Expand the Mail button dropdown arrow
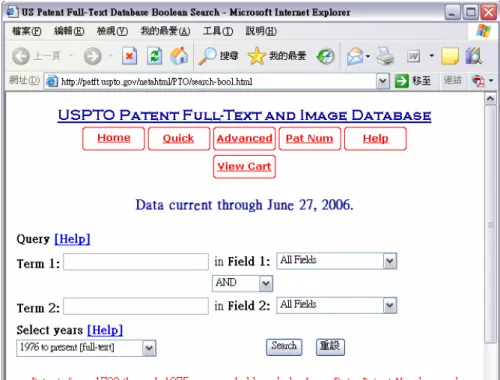The image size is (500, 380). coord(368,56)
